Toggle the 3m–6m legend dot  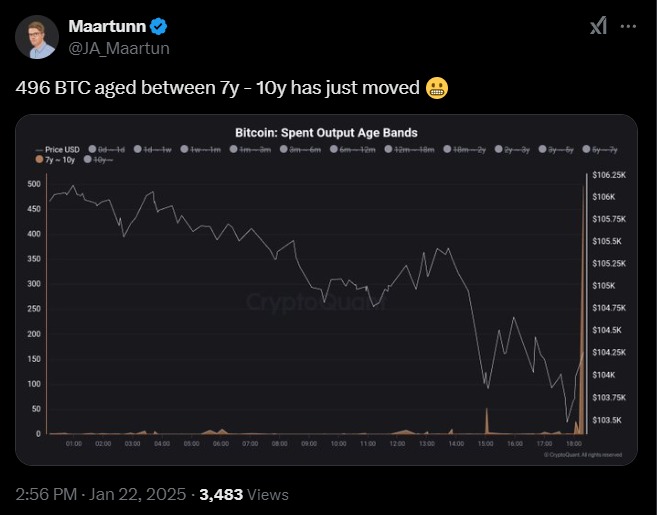point(284,149)
